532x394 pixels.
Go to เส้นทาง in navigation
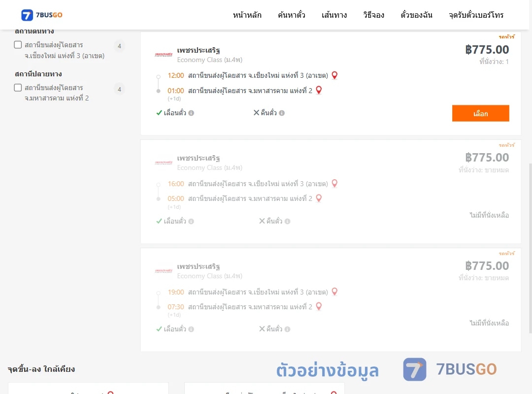[334, 15]
